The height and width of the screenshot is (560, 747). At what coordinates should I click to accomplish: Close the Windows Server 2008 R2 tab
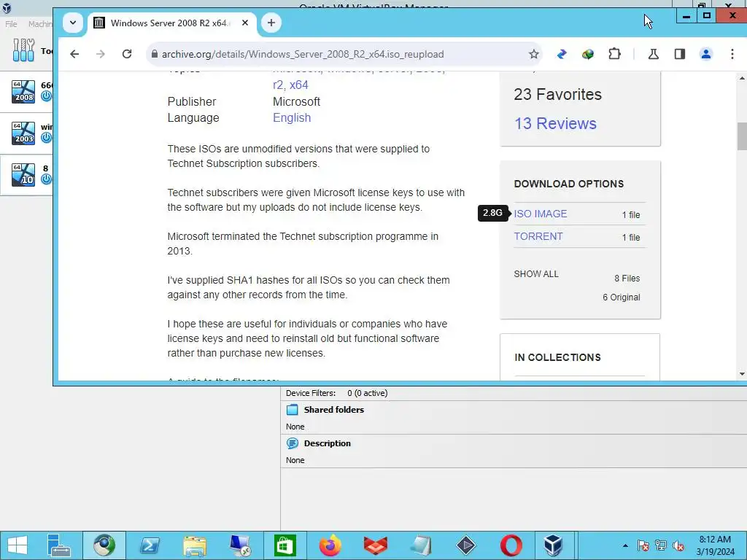[245, 23]
